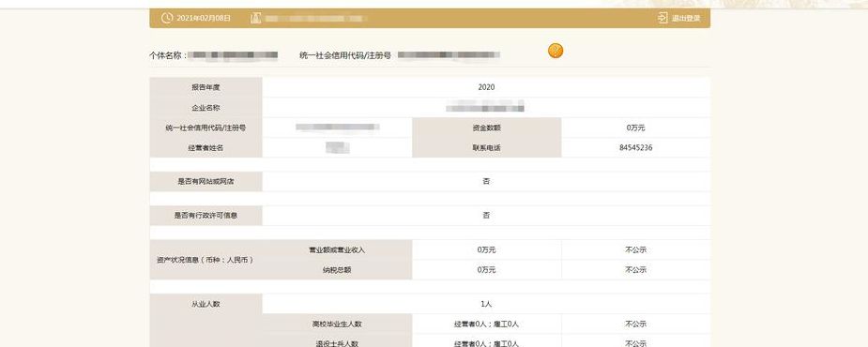Click the clock icon beside the date
Screen dimensions: 868x347
(167, 18)
